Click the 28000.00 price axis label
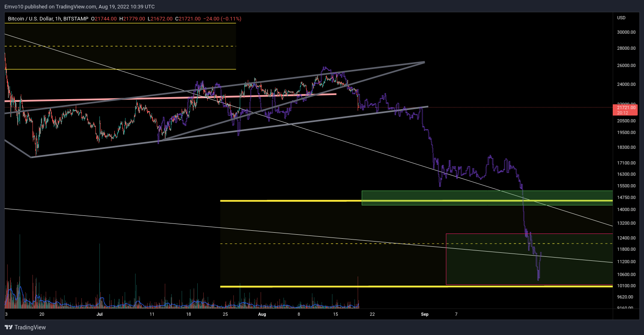 (x=626, y=48)
